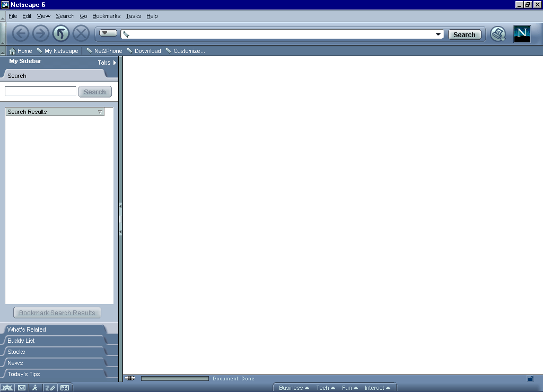Open the Bookmarks menu
This screenshot has width=543, height=392.
click(x=106, y=16)
